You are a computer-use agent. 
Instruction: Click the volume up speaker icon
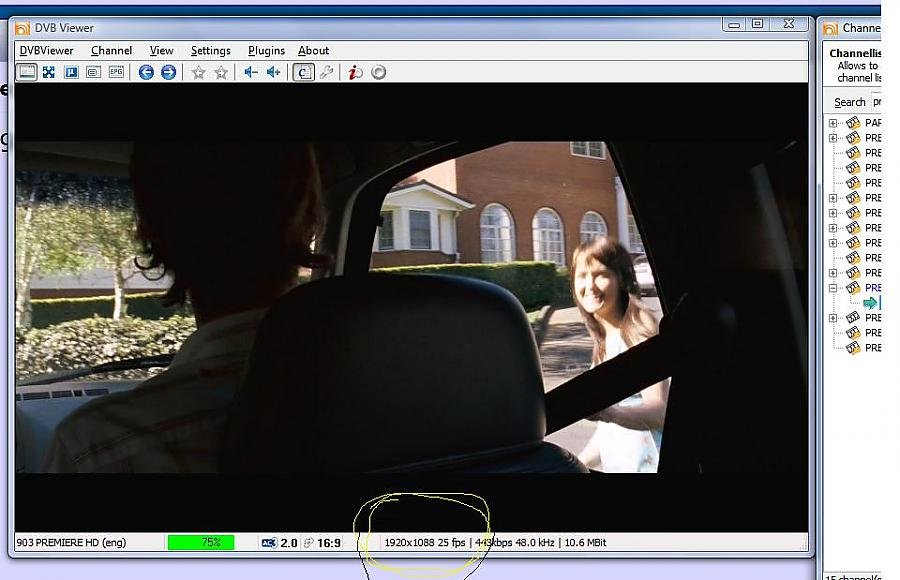[x=273, y=72]
